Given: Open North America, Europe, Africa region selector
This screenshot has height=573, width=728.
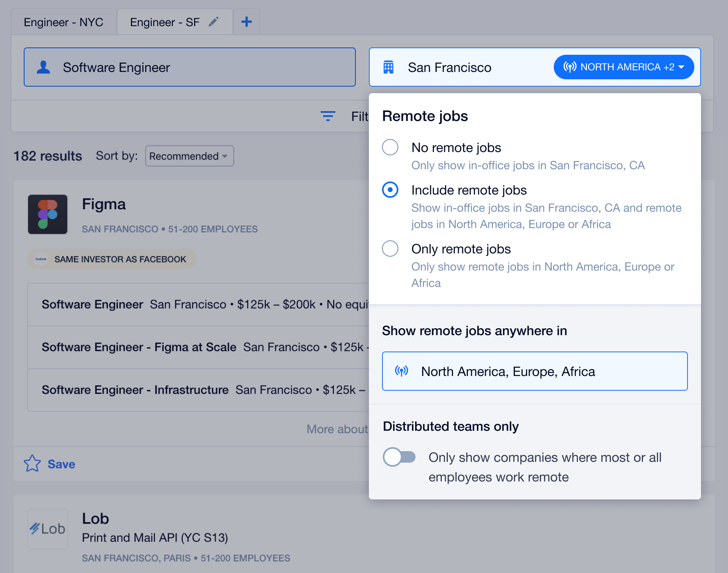Looking at the screenshot, I should pos(535,371).
